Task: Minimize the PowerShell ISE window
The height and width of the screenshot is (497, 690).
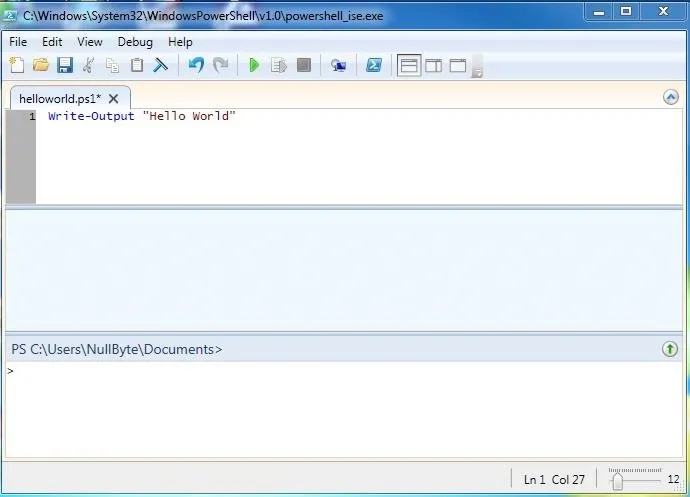Action: click(x=599, y=12)
